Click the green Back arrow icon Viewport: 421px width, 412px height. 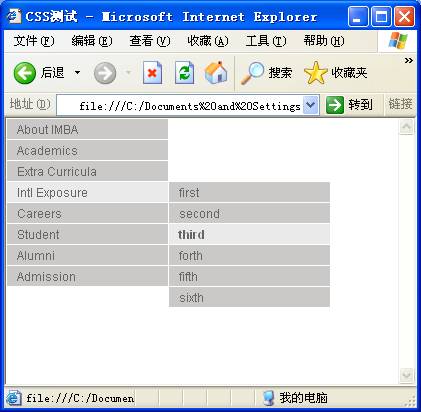25,73
